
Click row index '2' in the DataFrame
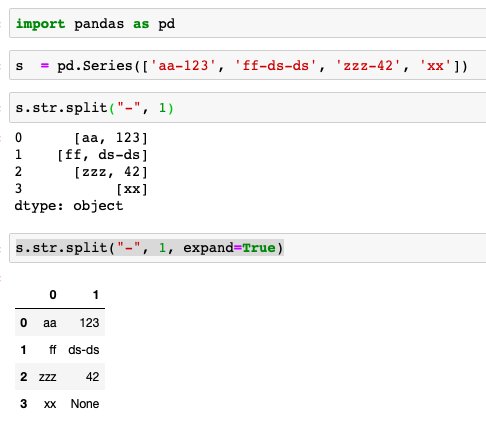tap(24, 377)
